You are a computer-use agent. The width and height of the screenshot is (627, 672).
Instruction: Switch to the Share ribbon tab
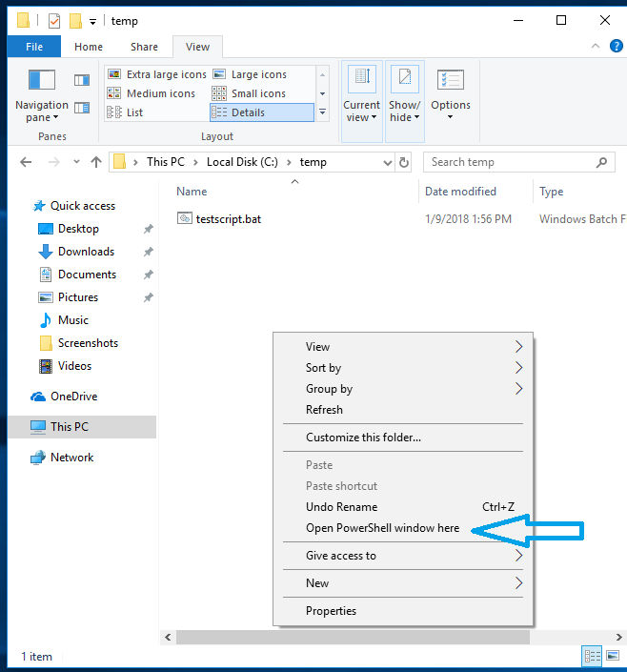[x=145, y=47]
